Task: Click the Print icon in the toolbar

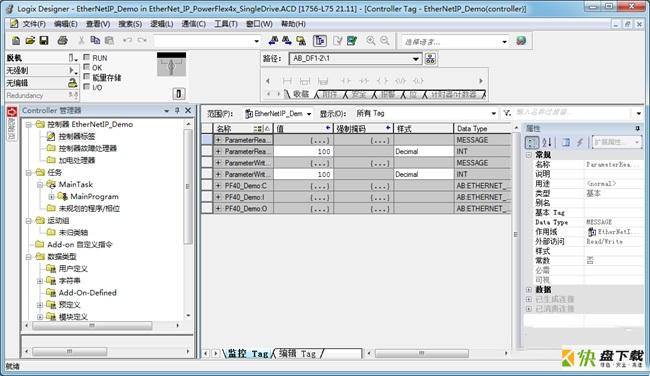Action: 63,41
